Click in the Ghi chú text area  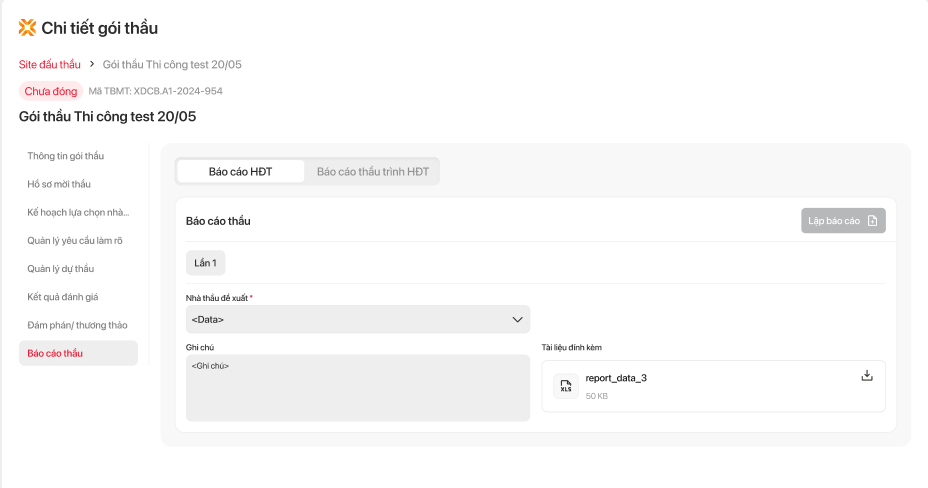pyautogui.click(x=357, y=387)
